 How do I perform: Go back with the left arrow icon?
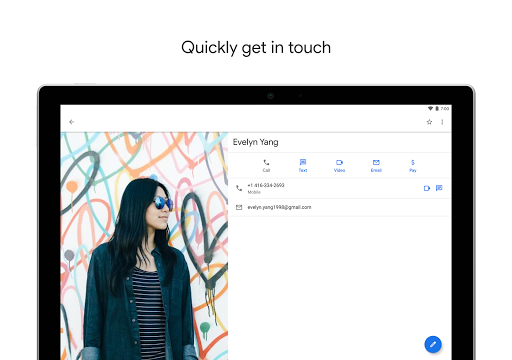(x=71, y=122)
